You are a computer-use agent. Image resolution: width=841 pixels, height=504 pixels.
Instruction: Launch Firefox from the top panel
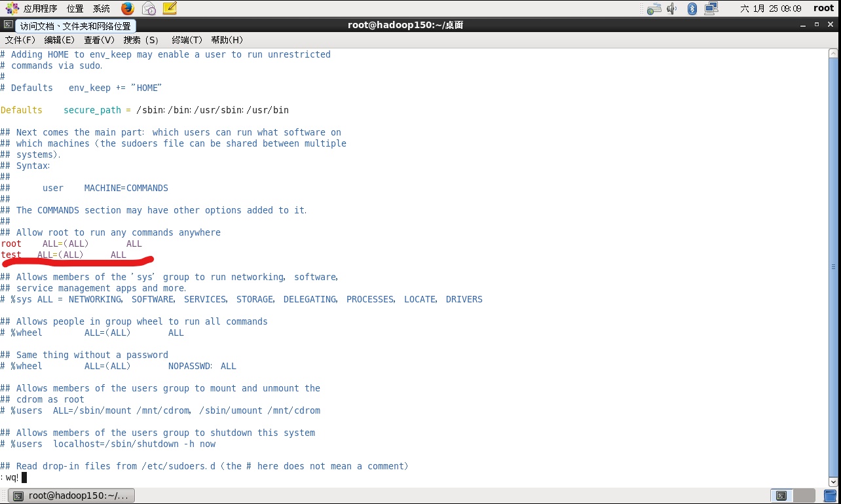click(128, 9)
